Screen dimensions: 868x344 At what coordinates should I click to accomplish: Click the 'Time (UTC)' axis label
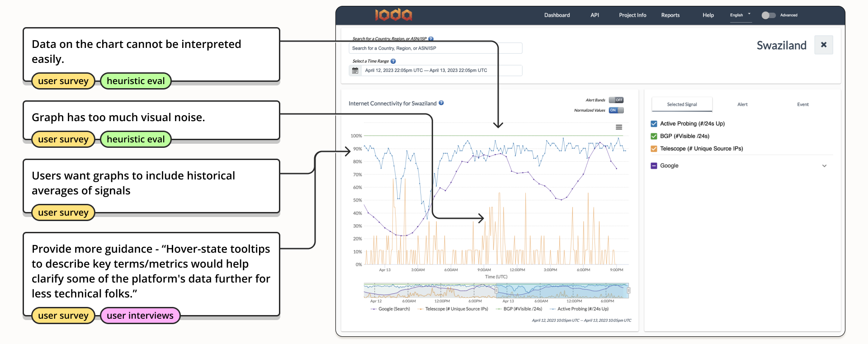496,277
